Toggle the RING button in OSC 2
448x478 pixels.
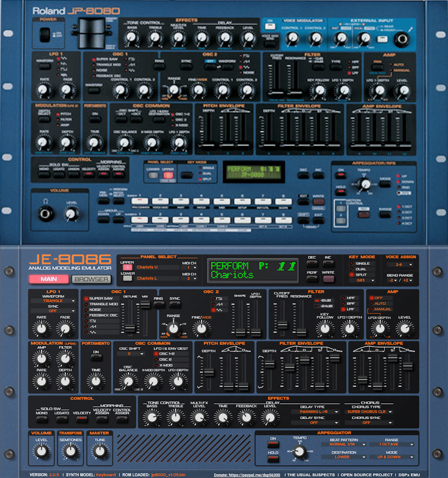pyautogui.click(x=159, y=305)
